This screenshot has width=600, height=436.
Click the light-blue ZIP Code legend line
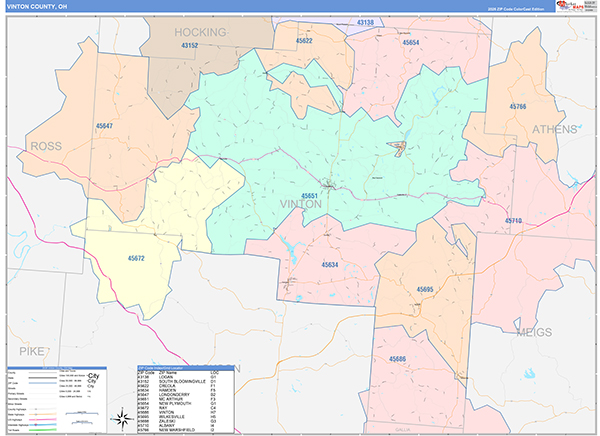(43, 383)
